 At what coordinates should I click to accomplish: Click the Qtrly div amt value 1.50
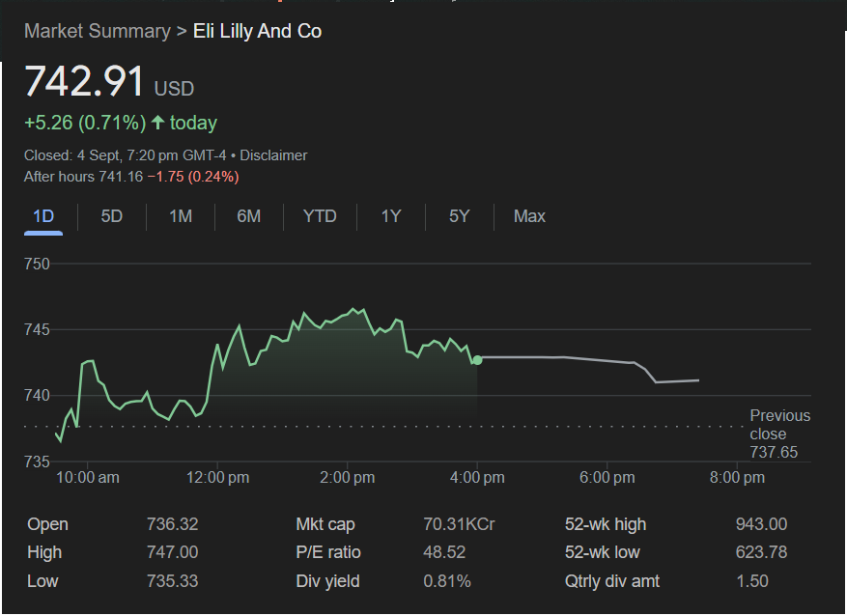click(x=752, y=581)
